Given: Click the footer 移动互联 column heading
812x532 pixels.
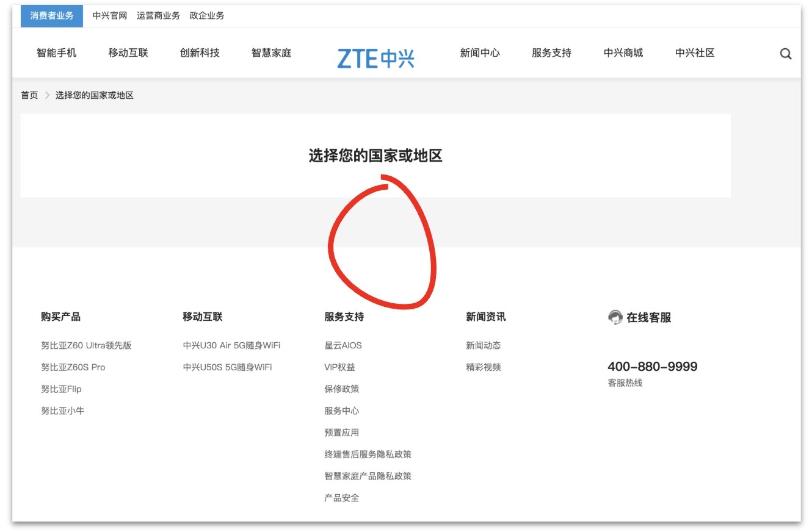Looking at the screenshot, I should (203, 317).
